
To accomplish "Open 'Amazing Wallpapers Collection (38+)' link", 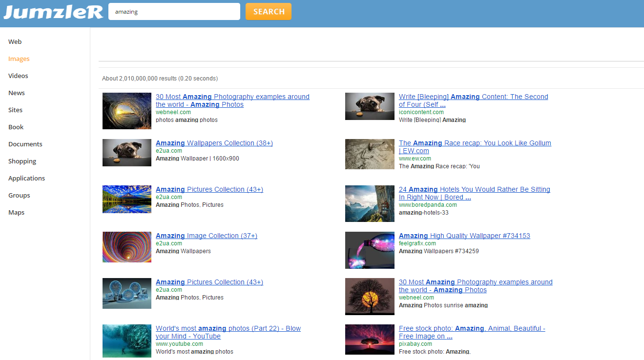I will [x=214, y=143].
